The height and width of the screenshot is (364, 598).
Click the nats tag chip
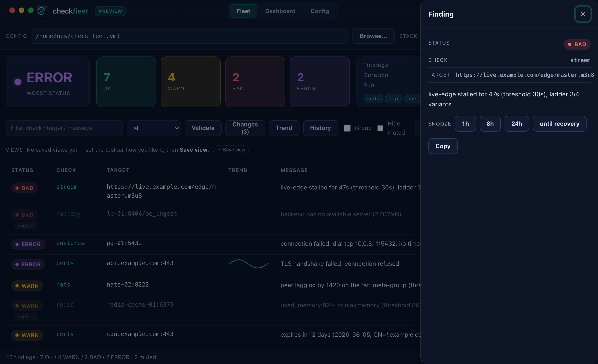tap(412, 99)
